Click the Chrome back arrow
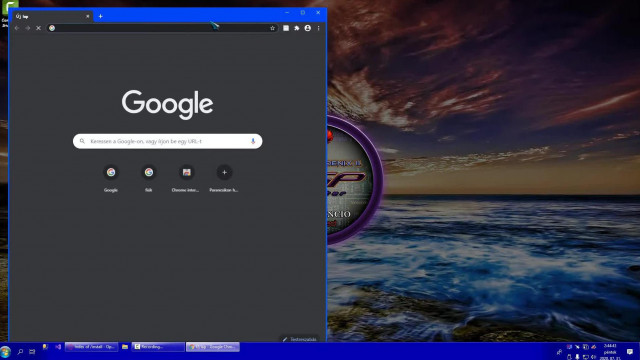Viewport: 640px width, 360px height. [x=17, y=28]
